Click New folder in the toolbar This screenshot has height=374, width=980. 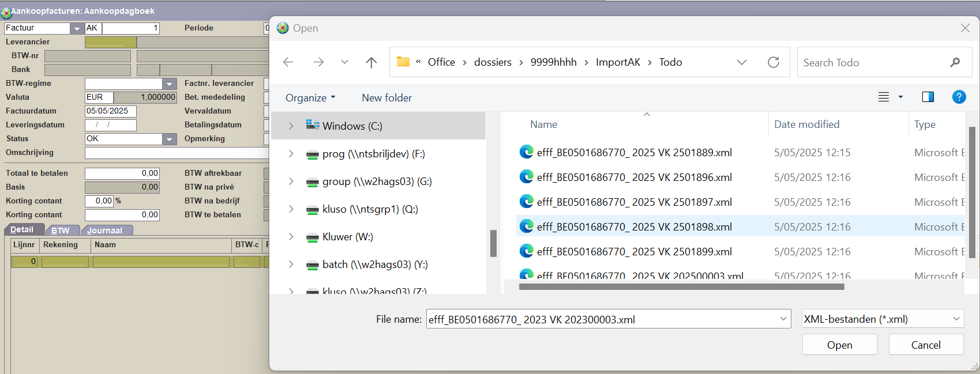point(386,98)
